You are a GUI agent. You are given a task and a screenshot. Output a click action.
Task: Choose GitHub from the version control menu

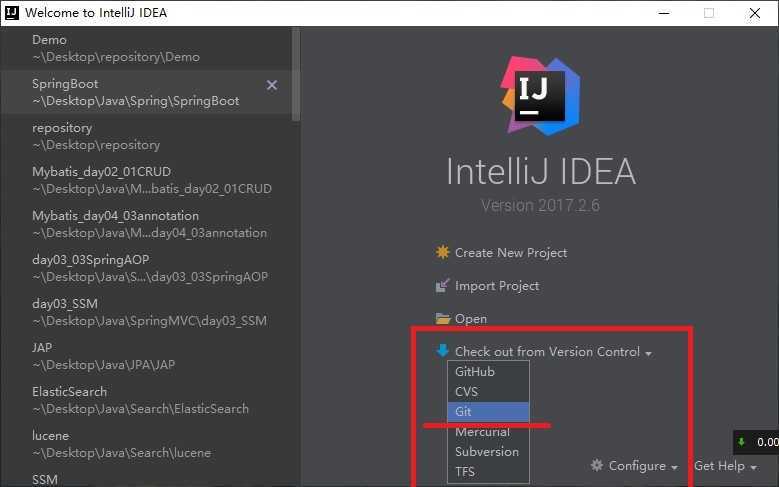488,372
